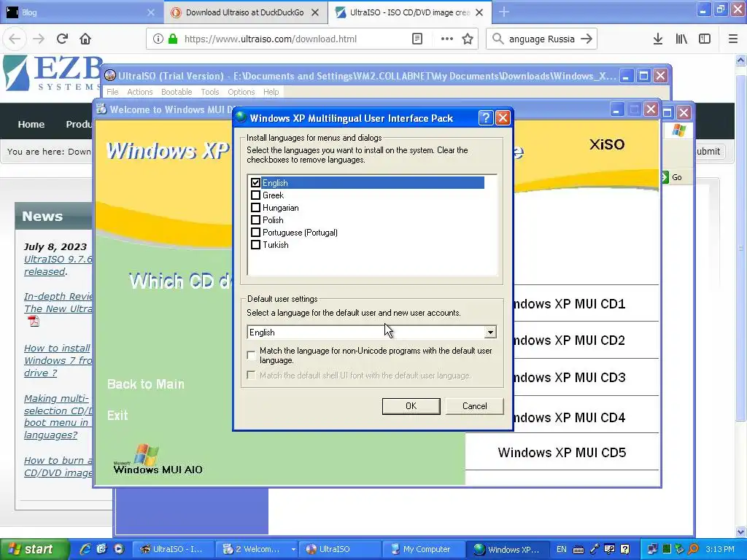
Task: Enable the Turkish language checkbox
Action: [255, 245]
